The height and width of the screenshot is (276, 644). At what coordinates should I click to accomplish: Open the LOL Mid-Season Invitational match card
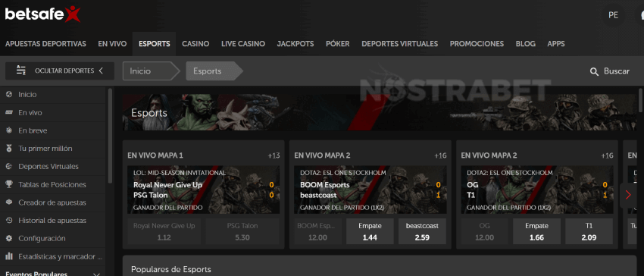203,190
